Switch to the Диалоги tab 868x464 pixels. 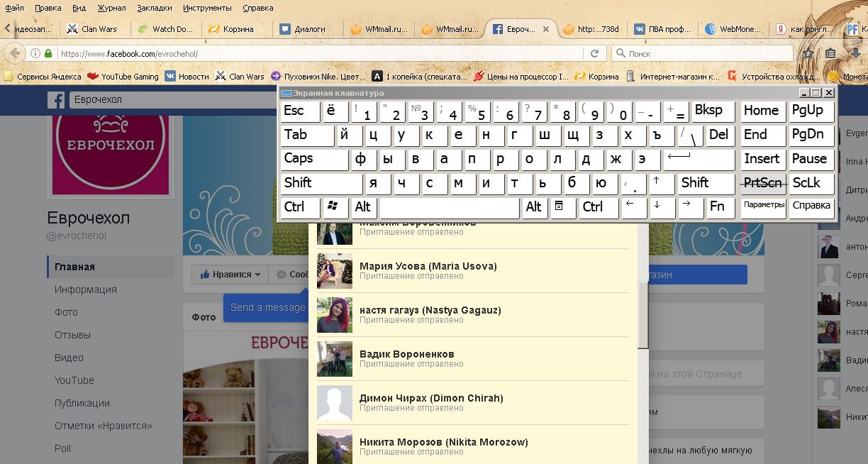pos(307,29)
